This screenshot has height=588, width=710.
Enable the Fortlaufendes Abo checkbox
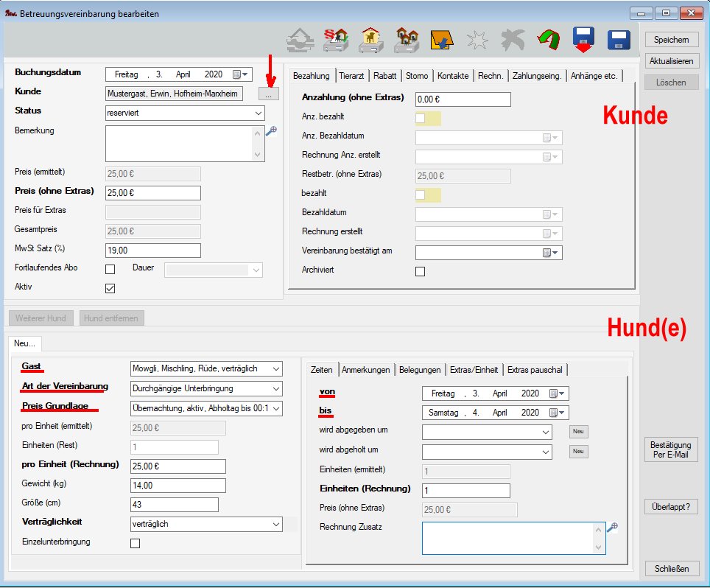click(x=110, y=269)
